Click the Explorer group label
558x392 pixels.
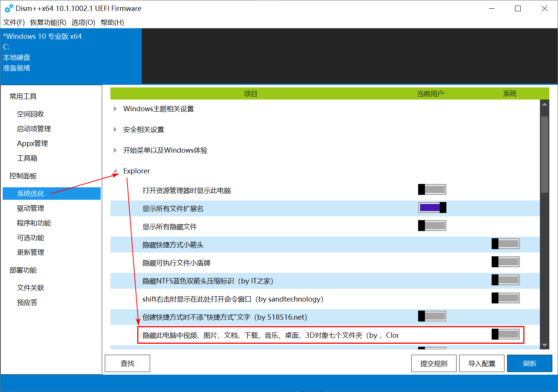(136, 171)
